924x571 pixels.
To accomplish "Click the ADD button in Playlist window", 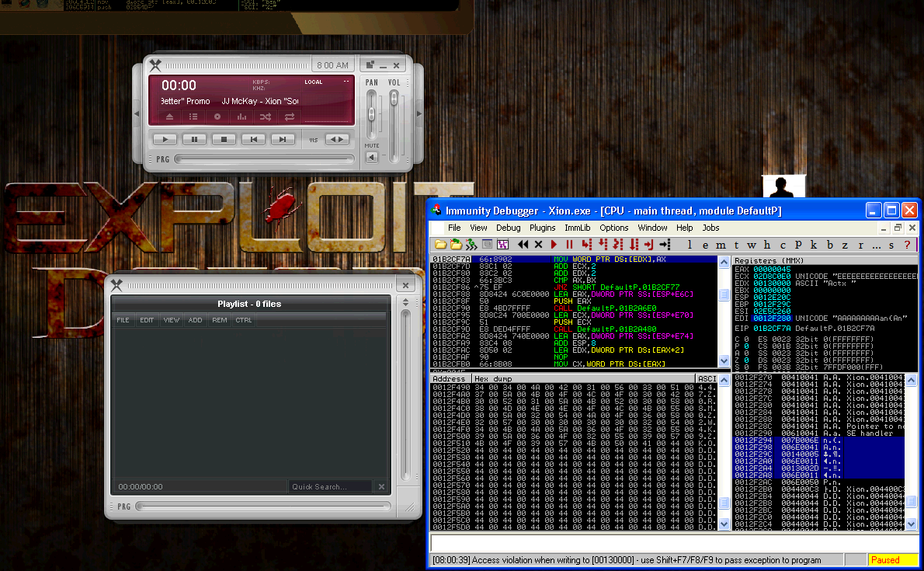I will [x=195, y=320].
